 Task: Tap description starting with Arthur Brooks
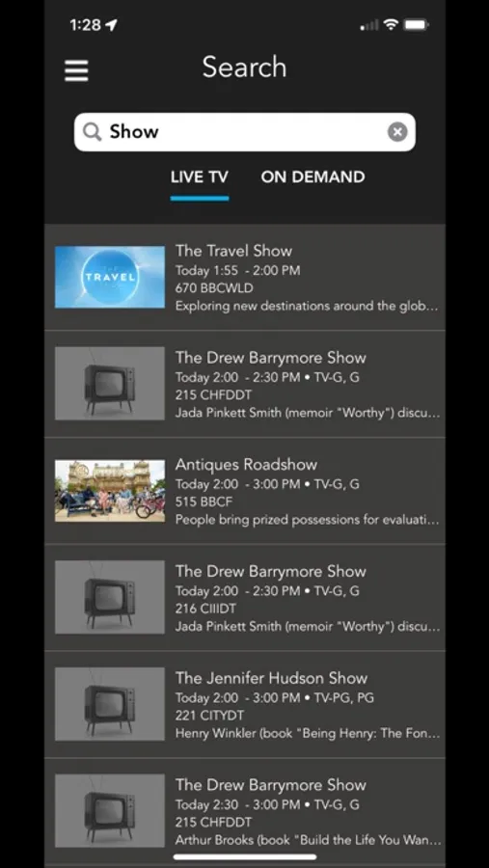click(x=308, y=840)
